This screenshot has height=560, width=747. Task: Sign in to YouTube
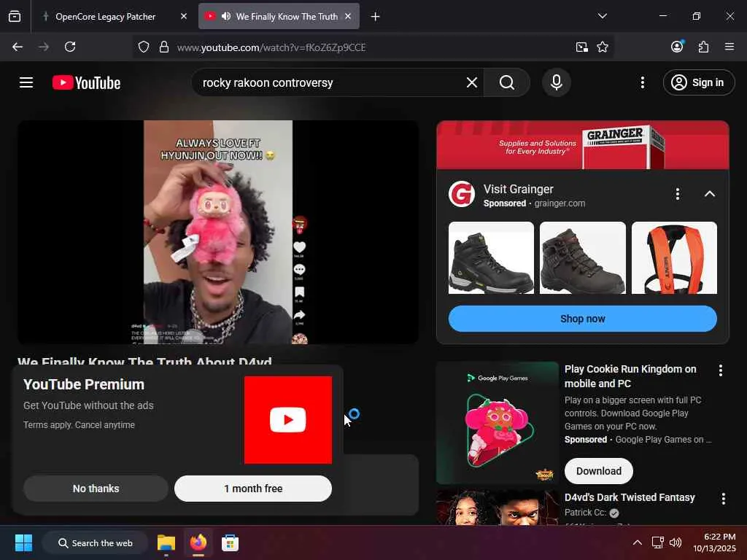click(698, 82)
